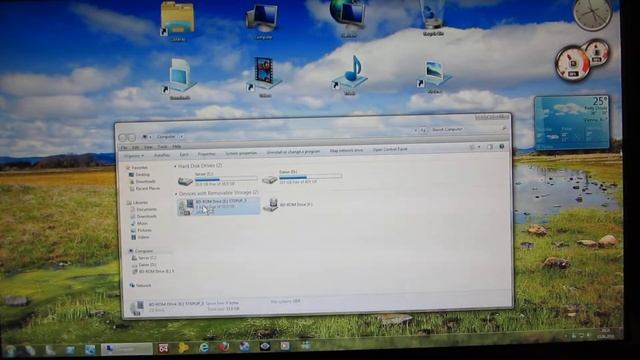Open the File menu

[x=124, y=148]
